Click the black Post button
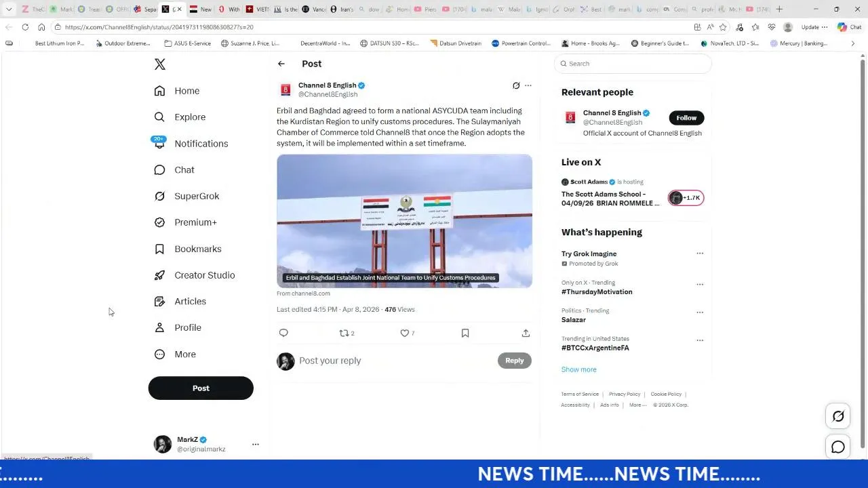 201,388
